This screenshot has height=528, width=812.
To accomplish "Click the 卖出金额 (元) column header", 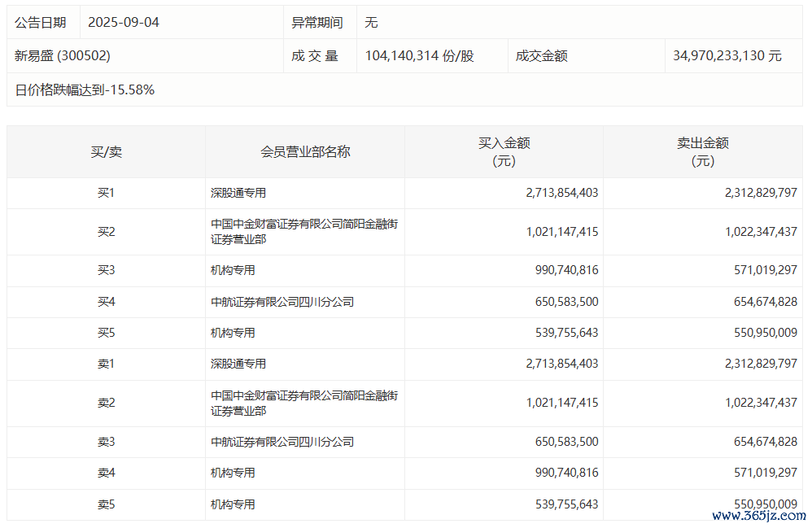I will 702,152.
